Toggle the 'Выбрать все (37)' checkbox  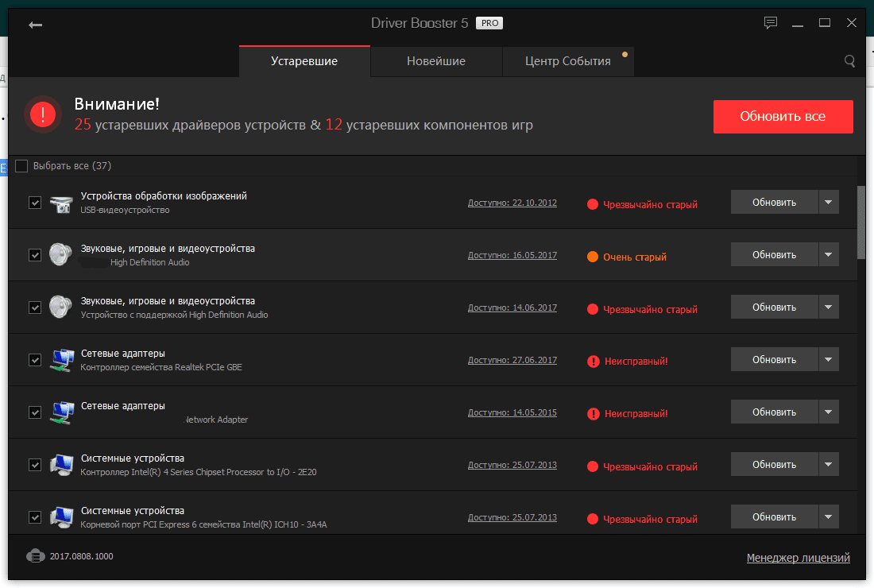(21, 166)
